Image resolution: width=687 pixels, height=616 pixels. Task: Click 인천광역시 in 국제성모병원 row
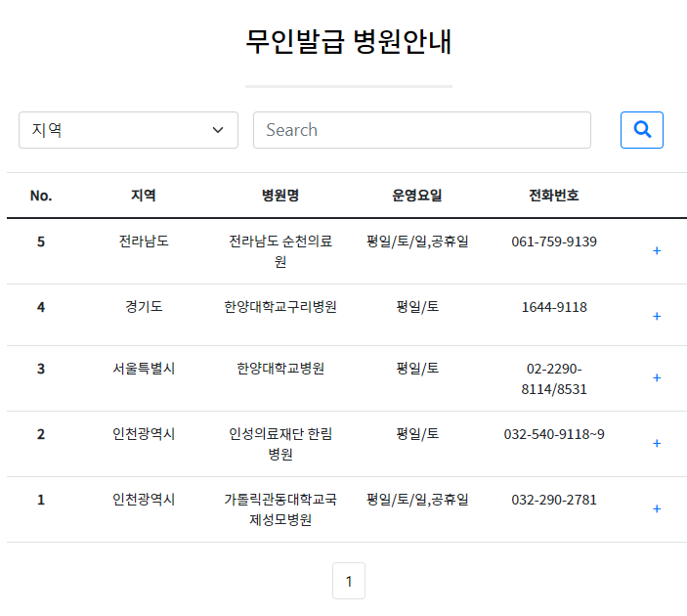[x=144, y=499]
